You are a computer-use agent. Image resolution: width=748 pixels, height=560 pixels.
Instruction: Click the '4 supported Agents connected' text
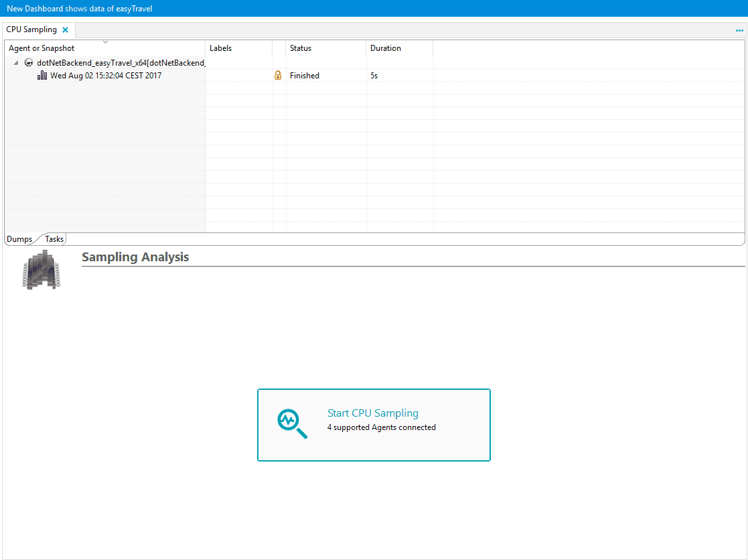tap(382, 427)
